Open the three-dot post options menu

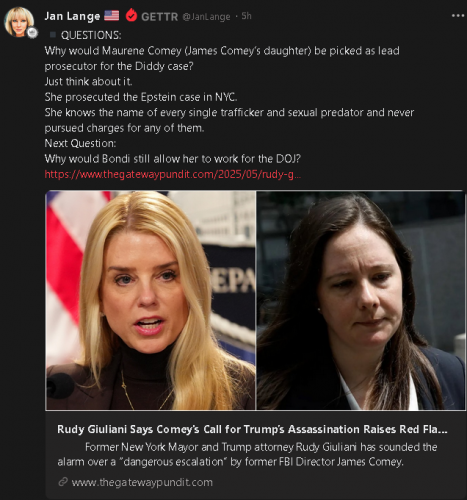point(458,16)
